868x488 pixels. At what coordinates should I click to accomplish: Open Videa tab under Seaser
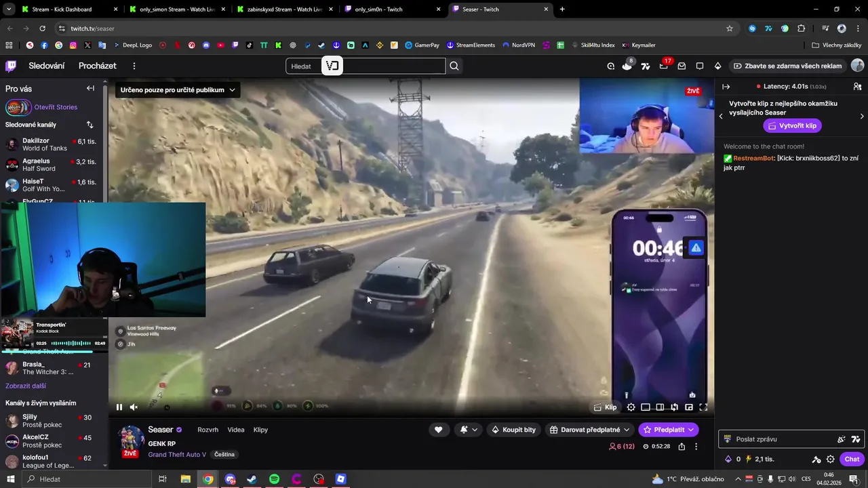point(236,430)
